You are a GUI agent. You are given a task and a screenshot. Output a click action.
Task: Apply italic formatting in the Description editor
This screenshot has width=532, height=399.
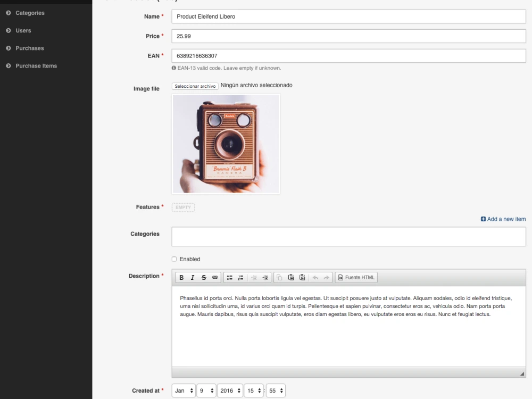tap(192, 277)
